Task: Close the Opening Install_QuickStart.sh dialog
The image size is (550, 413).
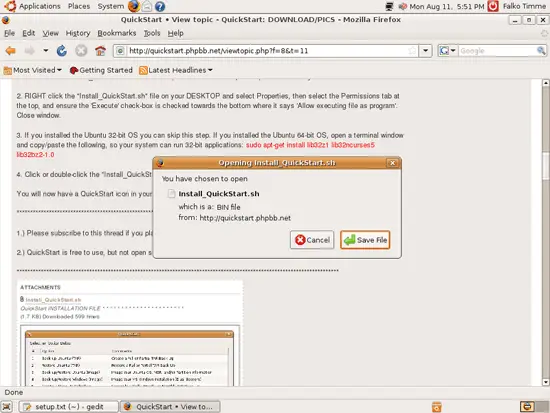Action: pos(393,163)
